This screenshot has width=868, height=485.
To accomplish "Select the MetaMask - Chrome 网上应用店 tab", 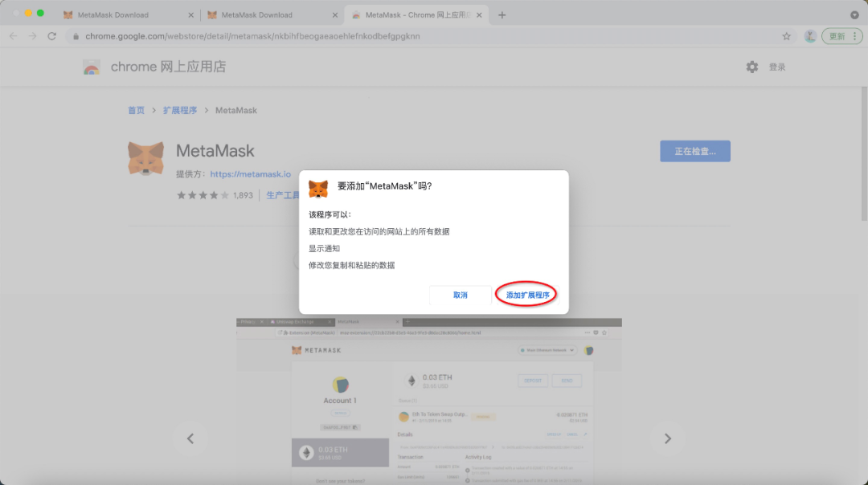I will pos(416,15).
